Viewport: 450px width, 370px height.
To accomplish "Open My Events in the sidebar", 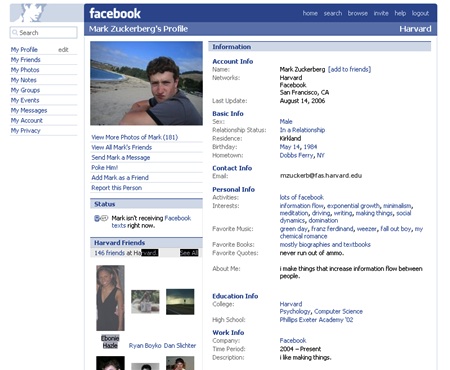I will [x=25, y=100].
